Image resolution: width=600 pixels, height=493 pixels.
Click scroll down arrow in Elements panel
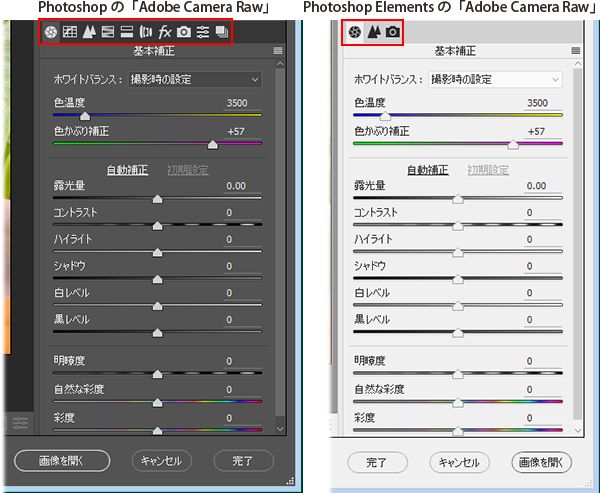point(577,431)
